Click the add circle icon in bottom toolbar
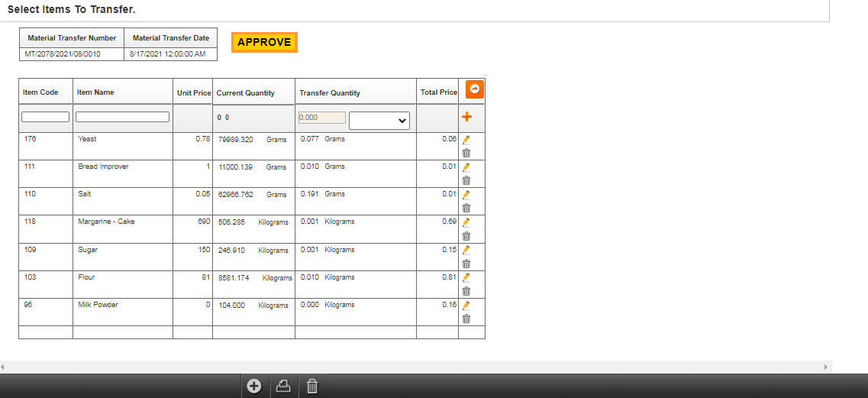 click(x=254, y=387)
